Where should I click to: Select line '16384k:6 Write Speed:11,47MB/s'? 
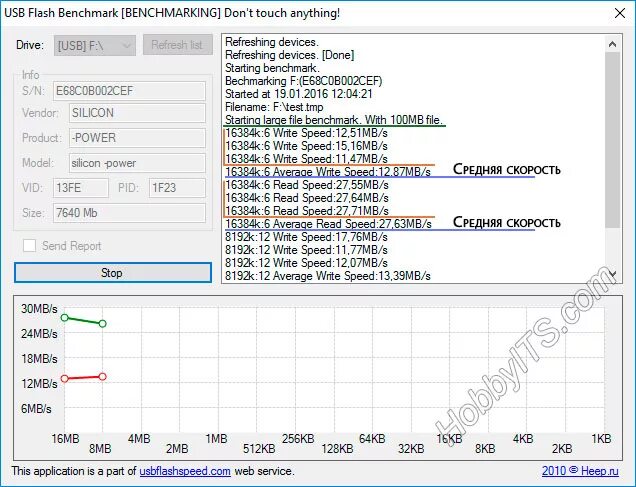pyautogui.click(x=306, y=159)
